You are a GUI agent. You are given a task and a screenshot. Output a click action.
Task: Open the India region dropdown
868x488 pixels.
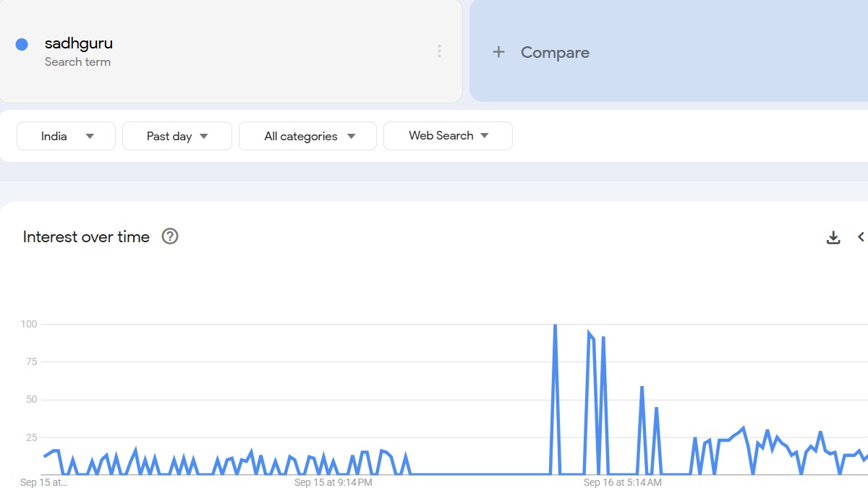tap(65, 135)
